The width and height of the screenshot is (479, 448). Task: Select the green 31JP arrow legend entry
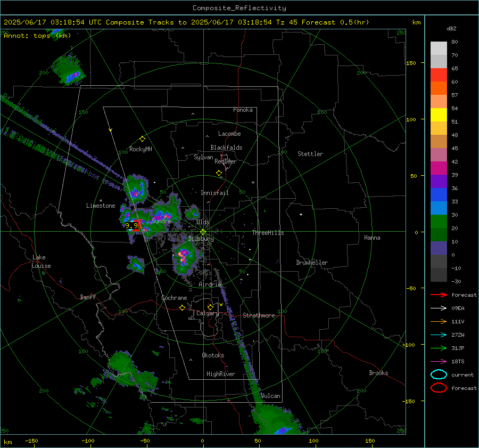tap(439, 348)
